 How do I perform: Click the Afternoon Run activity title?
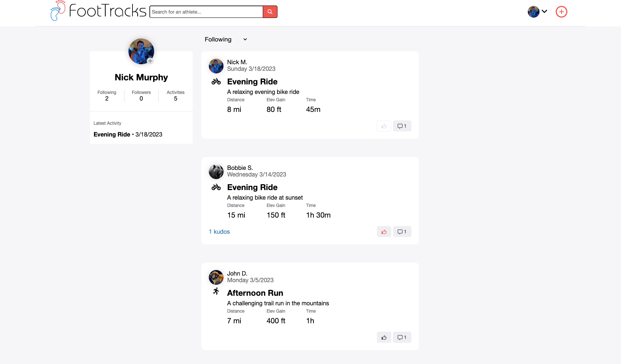pos(255,293)
